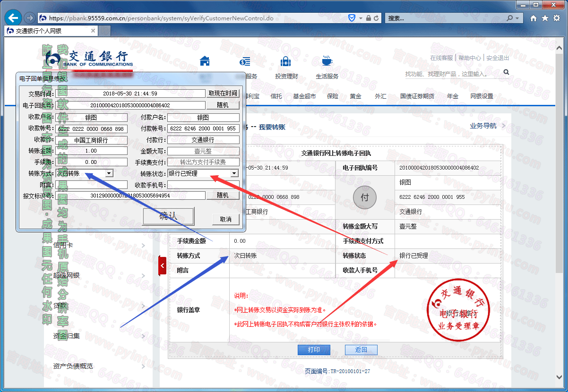The width and height of the screenshot is (568, 392).
Task: Click the 返回 button below the receipt
Action: point(361,350)
